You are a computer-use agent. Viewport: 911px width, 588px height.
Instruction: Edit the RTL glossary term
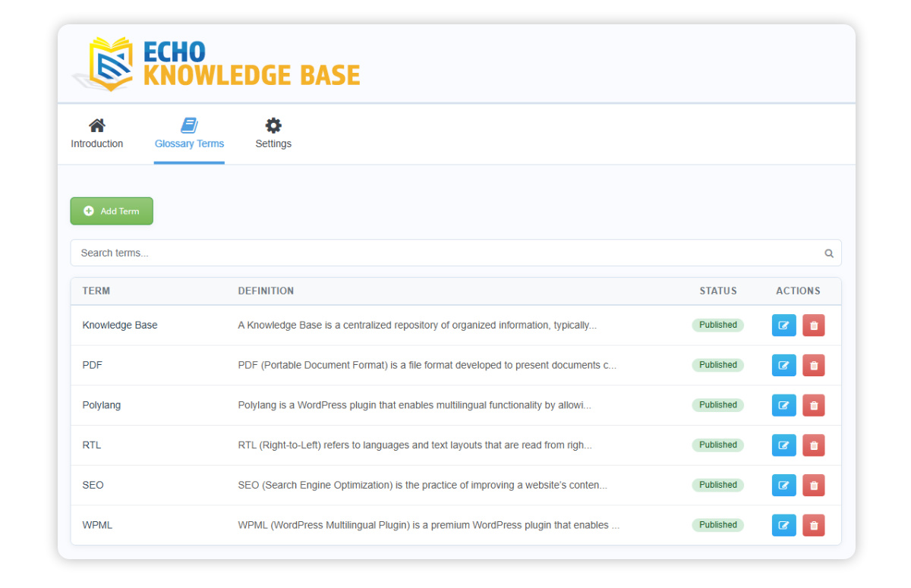point(783,445)
